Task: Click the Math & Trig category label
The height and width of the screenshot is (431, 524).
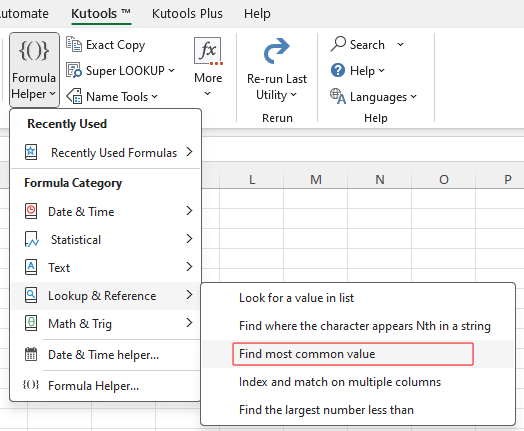Action: [x=80, y=324]
